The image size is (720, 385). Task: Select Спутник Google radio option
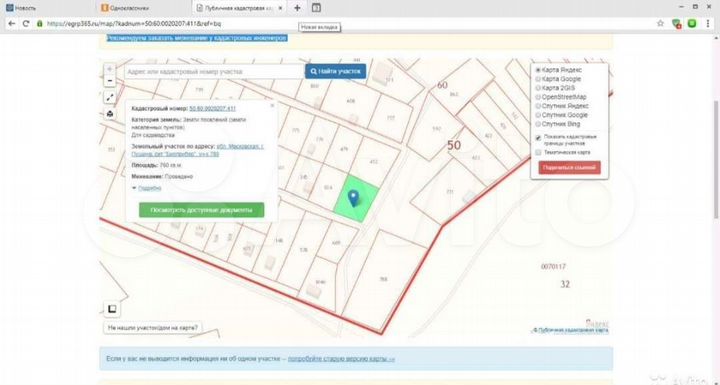click(538, 115)
